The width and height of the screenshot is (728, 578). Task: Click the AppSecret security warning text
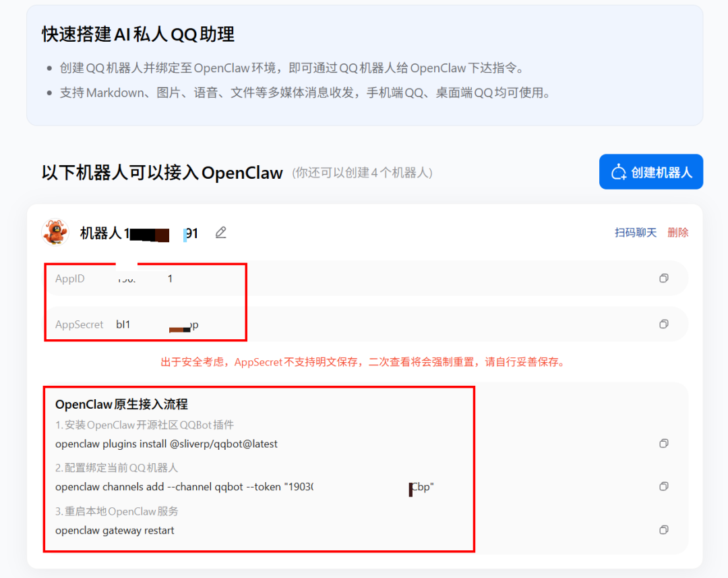[x=364, y=362]
